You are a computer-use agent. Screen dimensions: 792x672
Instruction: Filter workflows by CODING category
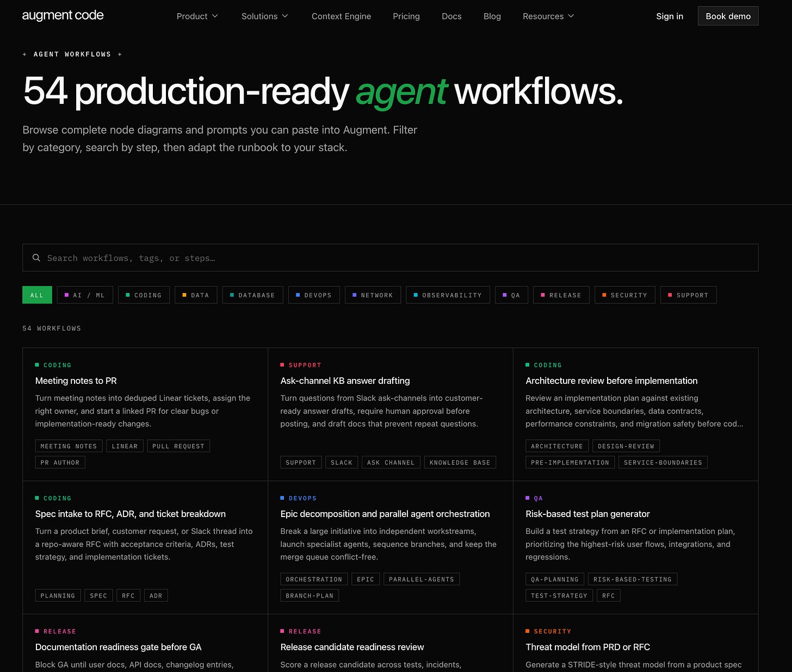tap(144, 295)
